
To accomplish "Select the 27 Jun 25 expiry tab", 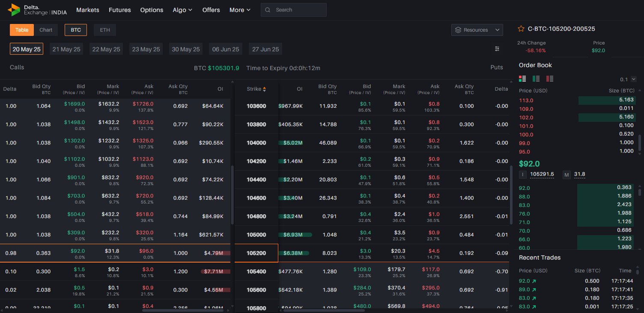I will click(265, 49).
